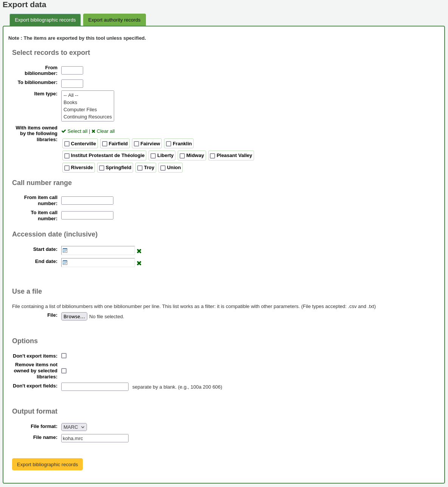Click the File name field containing koha.mrc
The height and width of the screenshot is (487, 448).
pyautogui.click(x=95, y=438)
